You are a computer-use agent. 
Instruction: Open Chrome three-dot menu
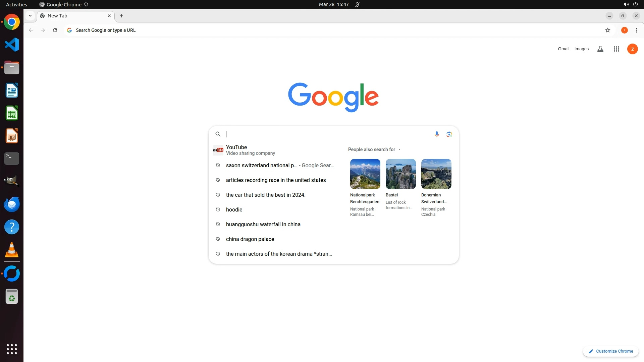636,30
